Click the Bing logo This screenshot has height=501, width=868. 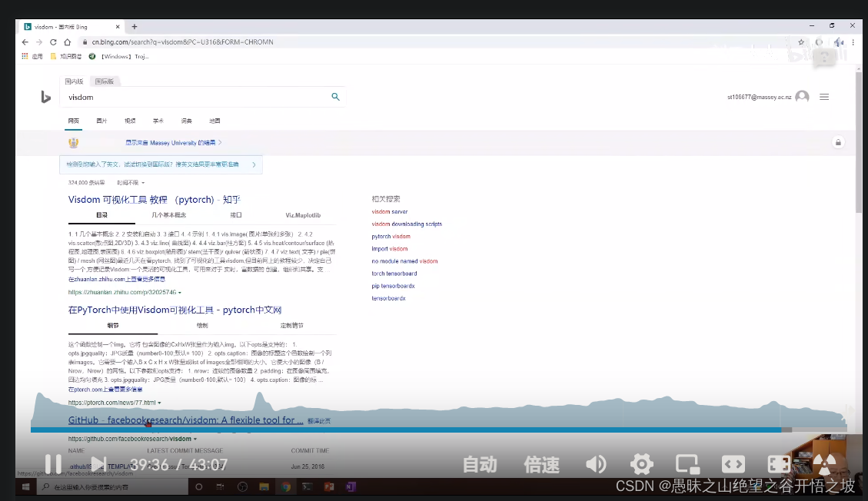click(46, 98)
